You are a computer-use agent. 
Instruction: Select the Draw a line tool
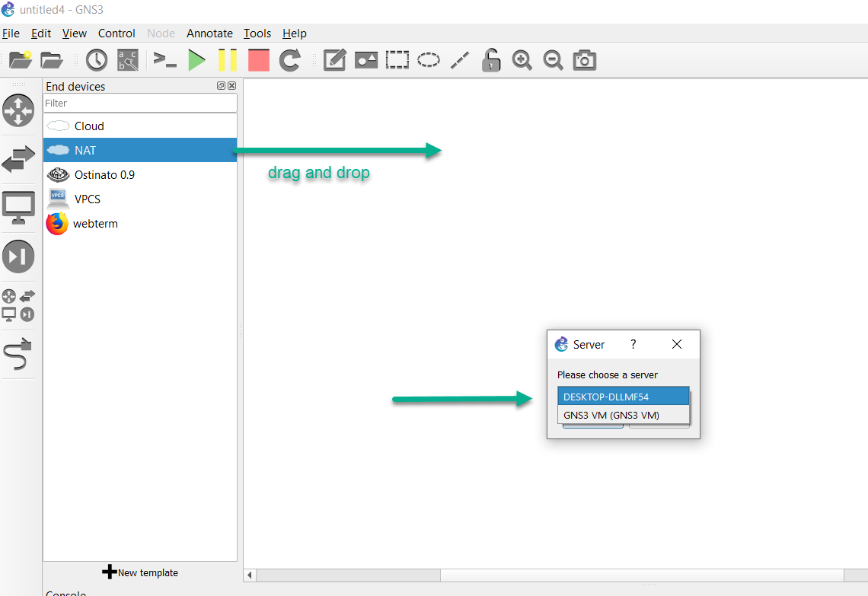click(459, 60)
